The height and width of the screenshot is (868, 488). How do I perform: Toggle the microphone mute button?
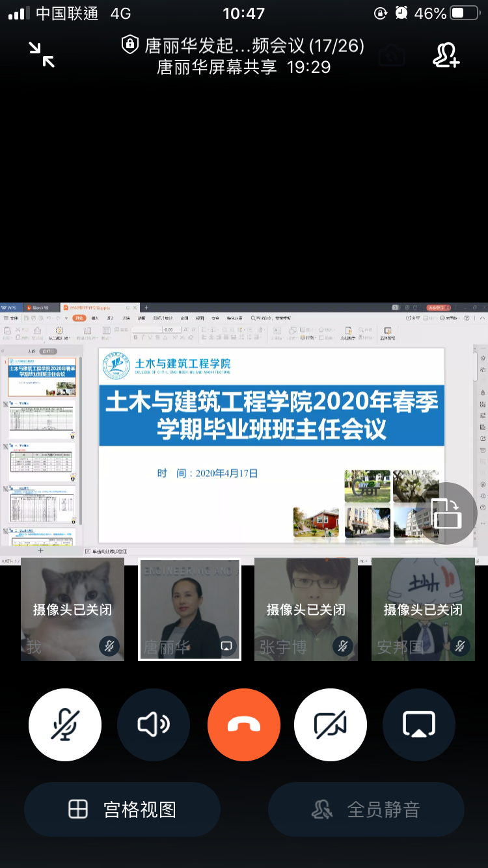coord(65,724)
